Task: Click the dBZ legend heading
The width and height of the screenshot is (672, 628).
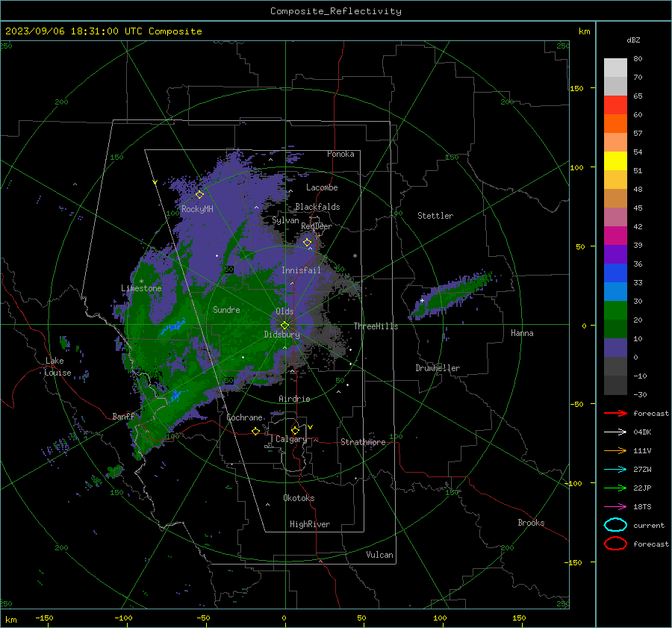Action: tap(633, 40)
